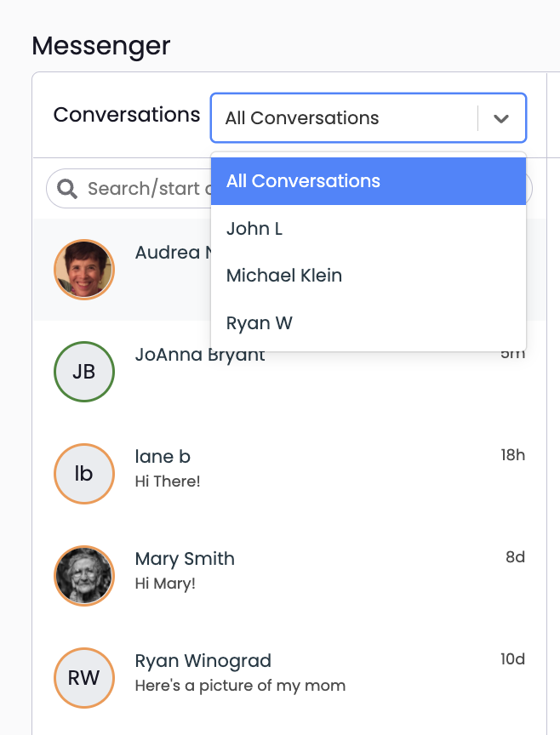Click the Ib initials avatar

pyautogui.click(x=84, y=474)
